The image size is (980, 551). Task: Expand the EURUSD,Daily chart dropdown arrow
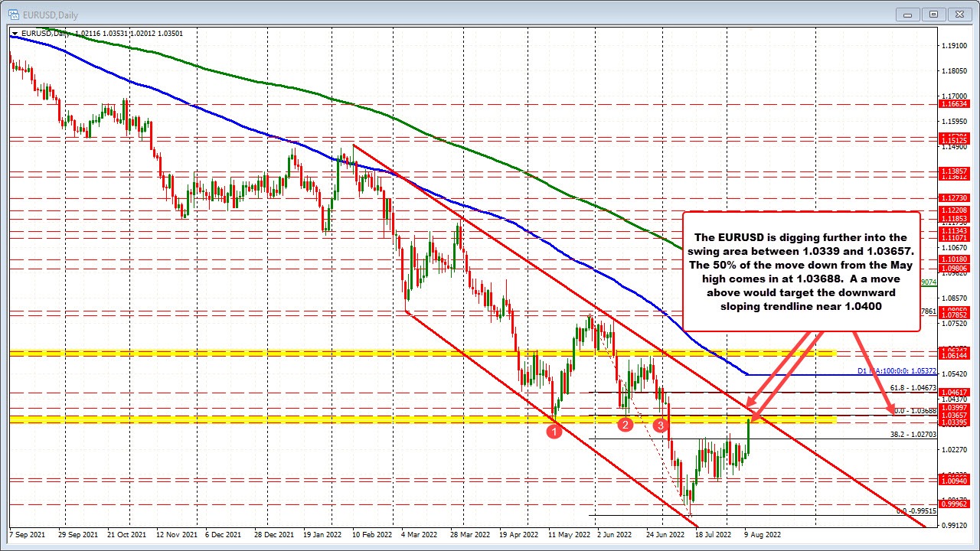click(x=15, y=34)
